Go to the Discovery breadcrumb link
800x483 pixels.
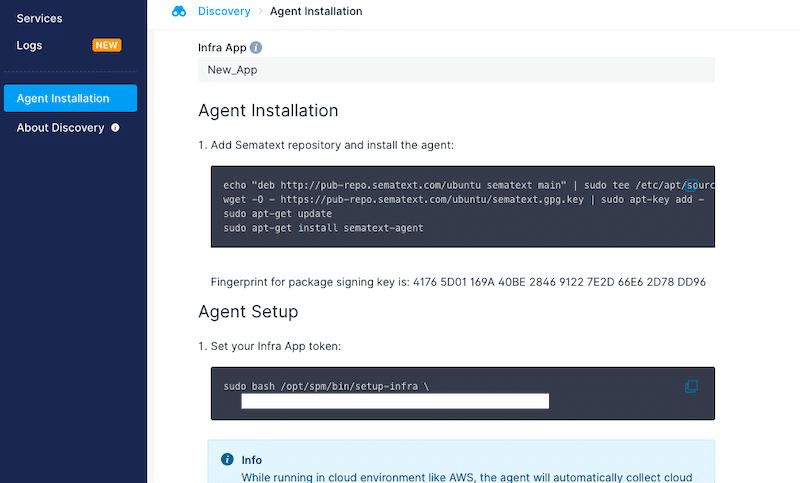click(x=224, y=11)
